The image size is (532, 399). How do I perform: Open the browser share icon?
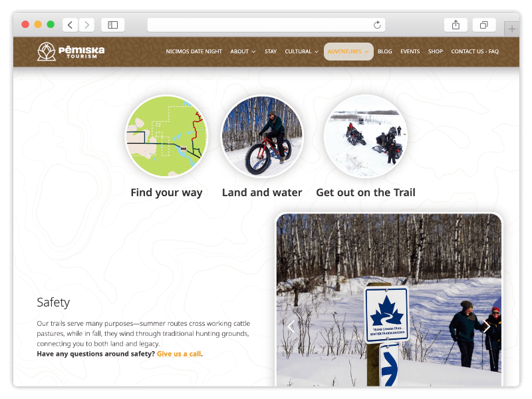pyautogui.click(x=456, y=25)
